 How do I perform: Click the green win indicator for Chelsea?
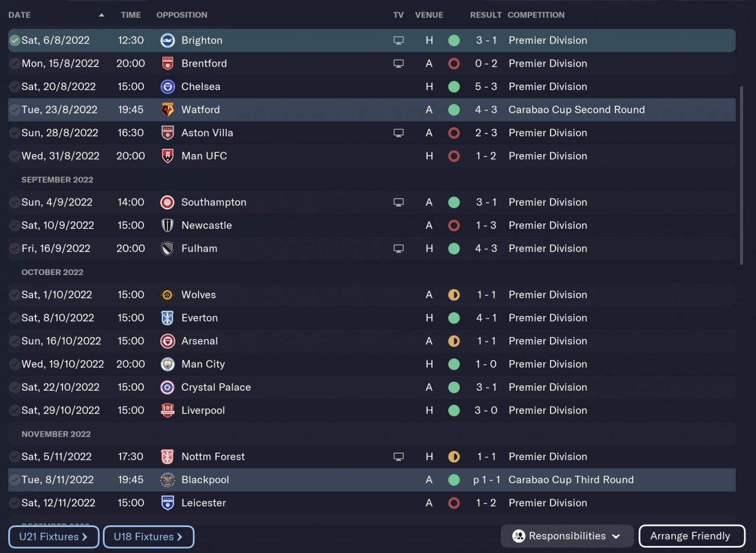(x=454, y=87)
